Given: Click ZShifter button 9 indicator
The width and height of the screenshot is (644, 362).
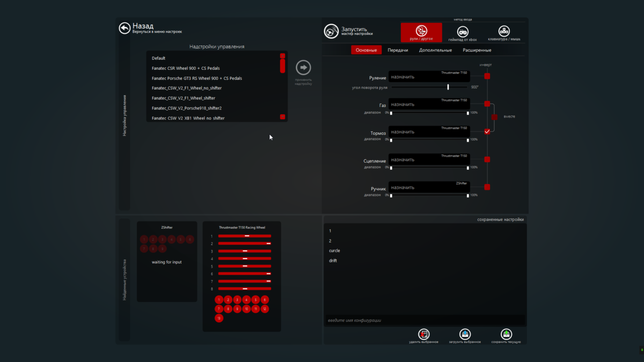Looking at the screenshot, I should (162, 249).
